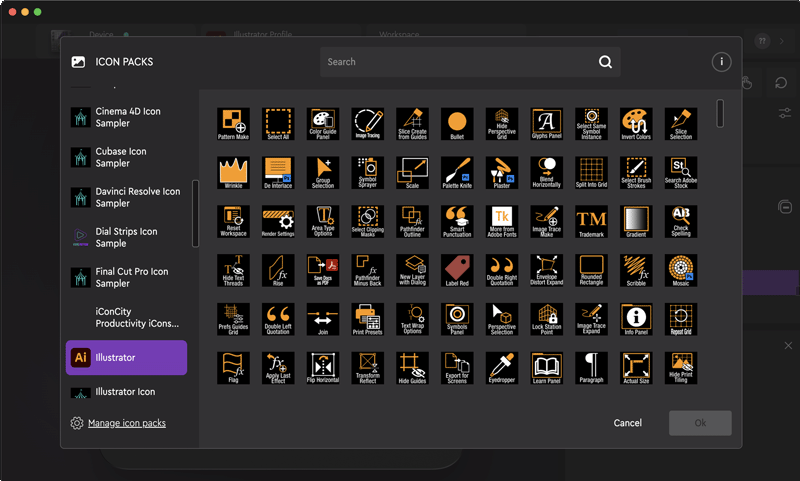Click the Cancel button

[628, 423]
